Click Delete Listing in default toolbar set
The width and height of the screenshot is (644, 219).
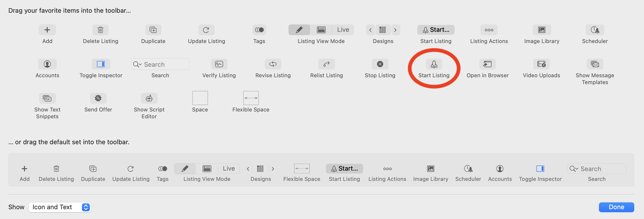(56, 169)
